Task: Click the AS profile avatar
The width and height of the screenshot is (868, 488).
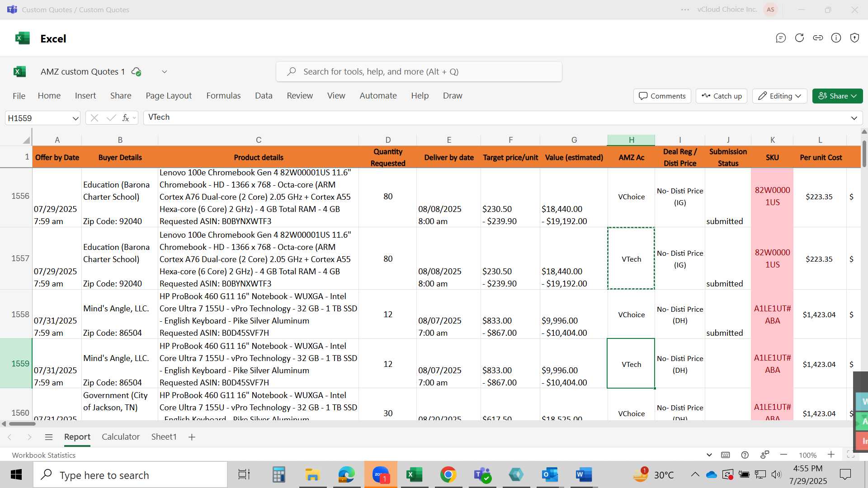Action: [x=770, y=9]
